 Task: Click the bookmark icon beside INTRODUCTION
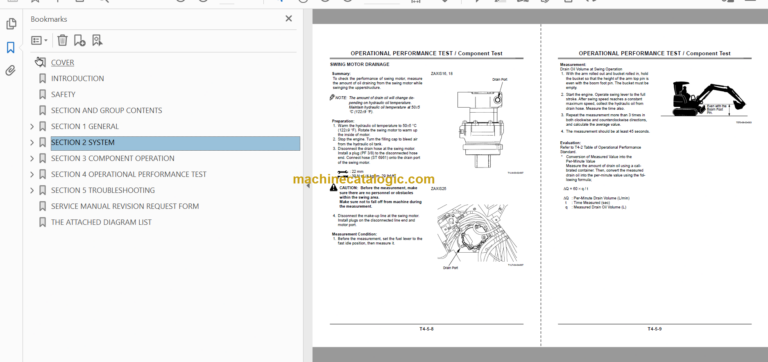point(42,78)
